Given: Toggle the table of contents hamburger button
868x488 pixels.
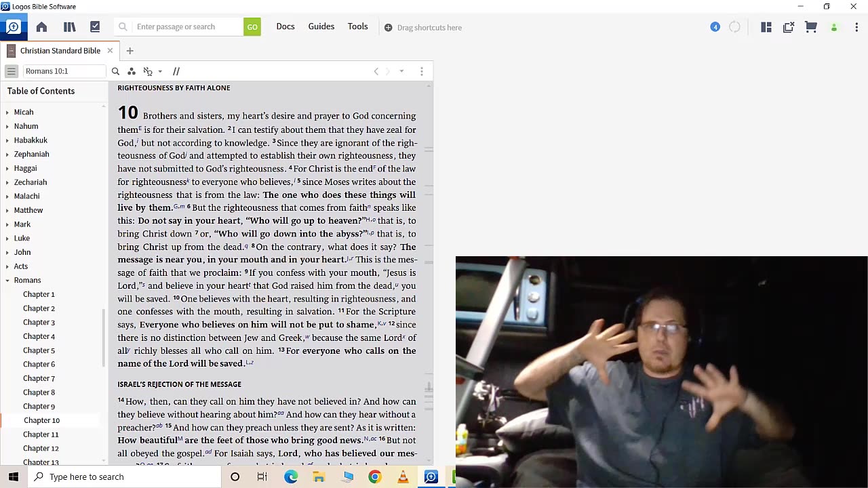Looking at the screenshot, I should pyautogui.click(x=12, y=71).
